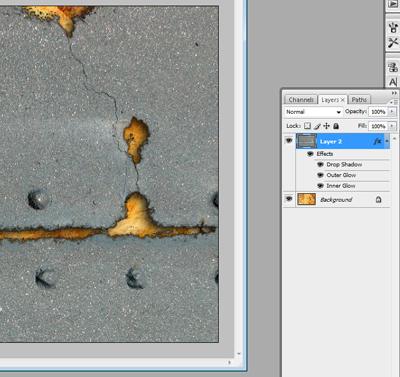Switch to the Channels tab
Viewport: 400px width, 377px height.
[301, 100]
